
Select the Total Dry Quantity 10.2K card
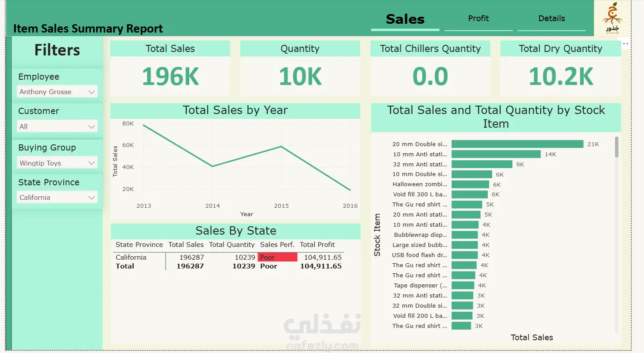coord(560,68)
